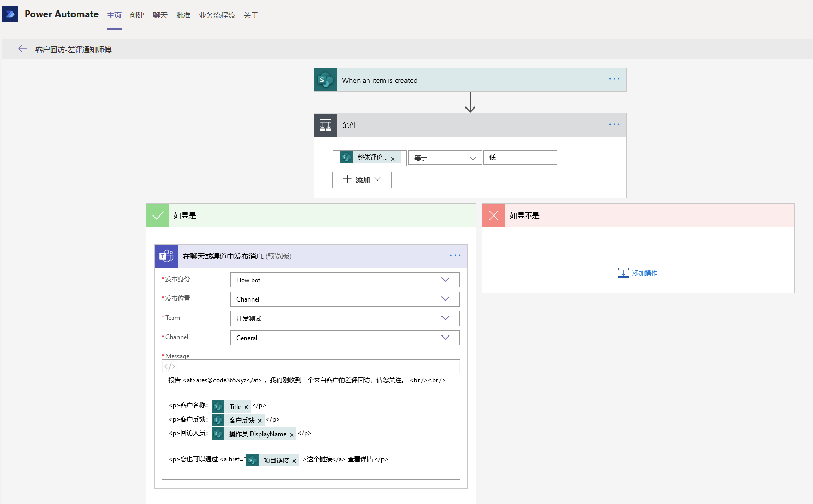Image resolution: width=813 pixels, height=504 pixels.
Task: Click the SharePoint icon on the trigger card
Action: click(325, 79)
